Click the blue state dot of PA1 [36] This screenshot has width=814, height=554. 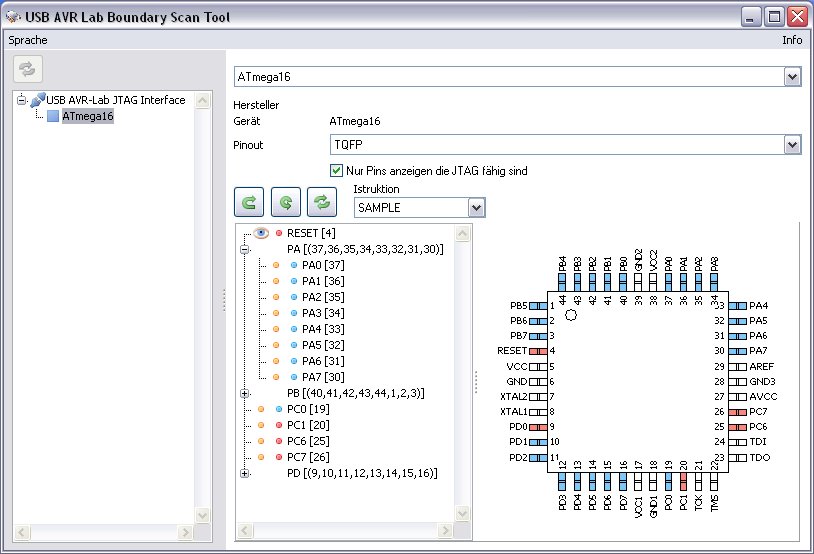[x=294, y=281]
